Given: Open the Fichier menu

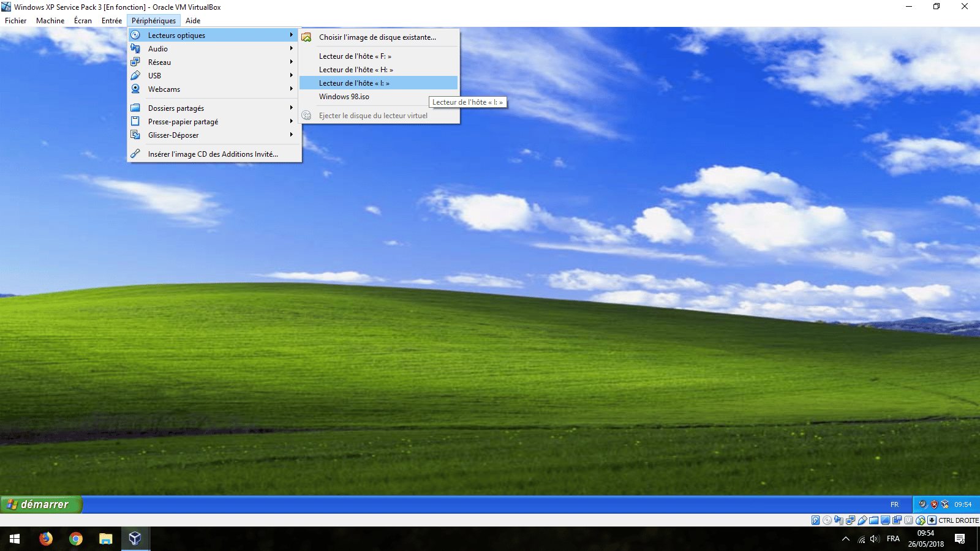Looking at the screenshot, I should pos(15,20).
